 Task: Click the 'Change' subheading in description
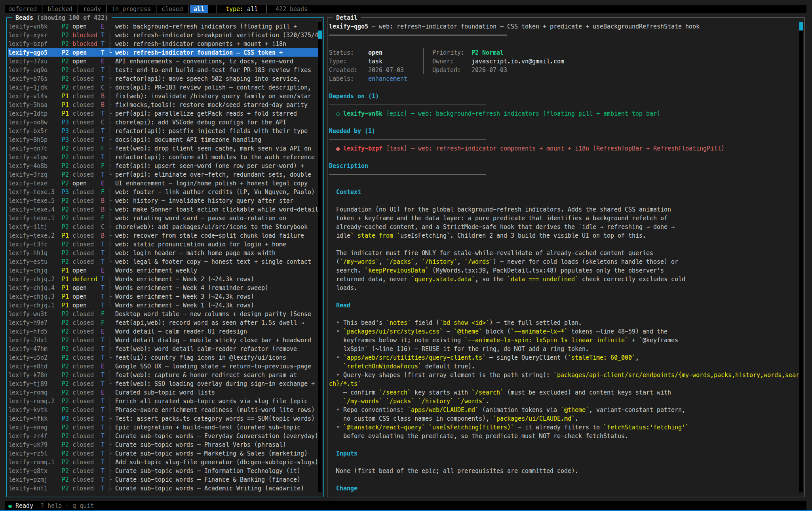pyautogui.click(x=346, y=488)
